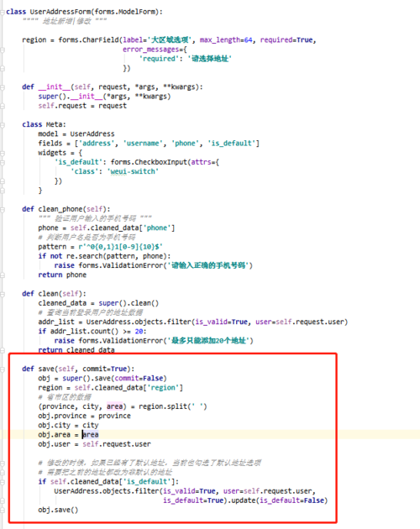Click the obj.save() line
The image size is (420, 529).
point(58,511)
